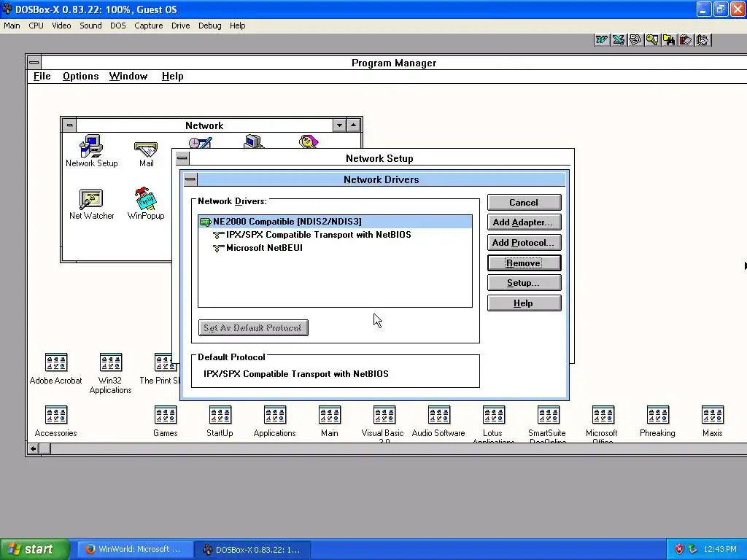
Task: Click the books icon in Office toolbar
Action: [686, 40]
